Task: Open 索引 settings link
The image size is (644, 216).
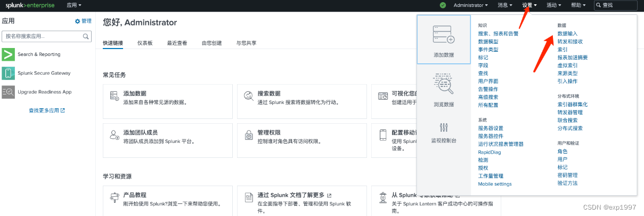Action: point(563,50)
